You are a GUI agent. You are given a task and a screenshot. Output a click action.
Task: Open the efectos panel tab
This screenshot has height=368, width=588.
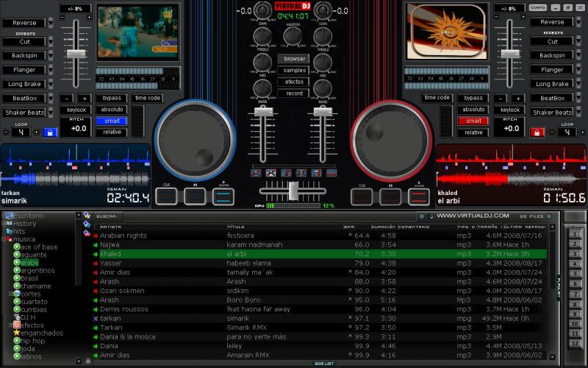tap(293, 82)
